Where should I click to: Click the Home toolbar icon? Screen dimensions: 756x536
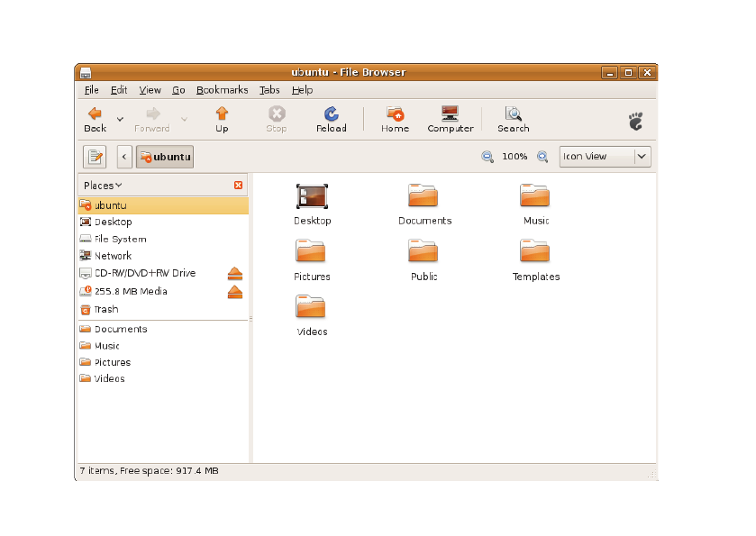pyautogui.click(x=395, y=114)
